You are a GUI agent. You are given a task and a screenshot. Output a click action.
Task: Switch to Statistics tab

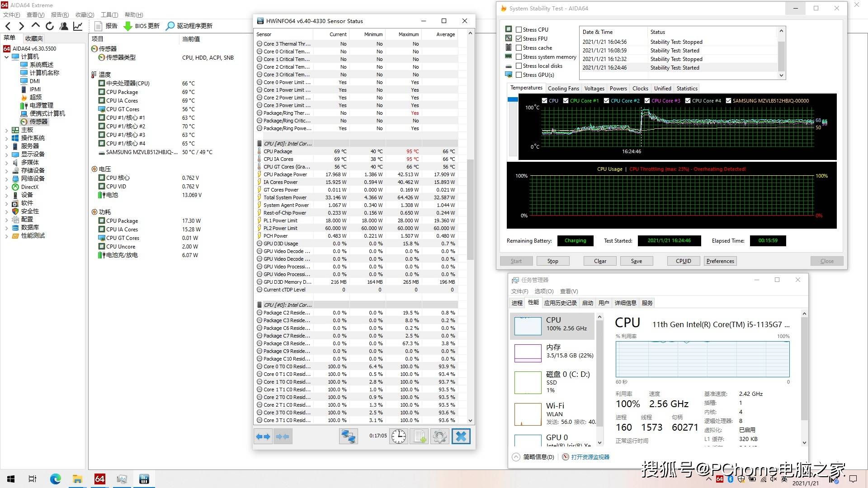[687, 89]
